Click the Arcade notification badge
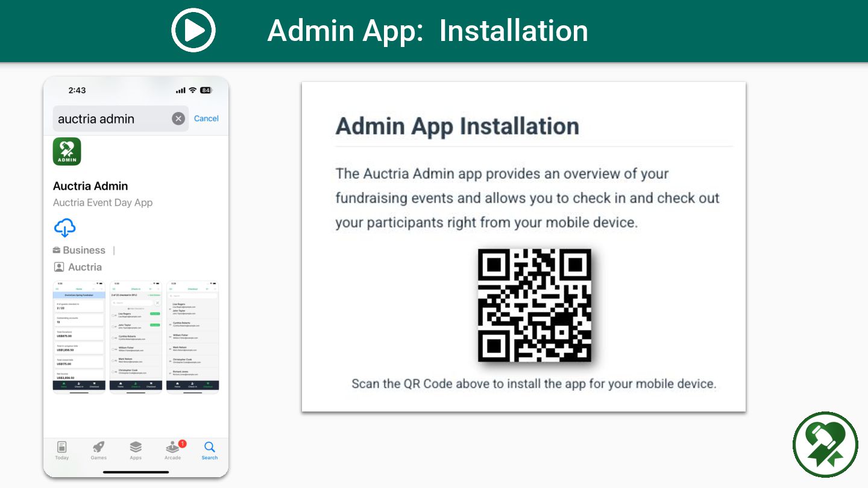The height and width of the screenshot is (488, 868). [x=182, y=444]
